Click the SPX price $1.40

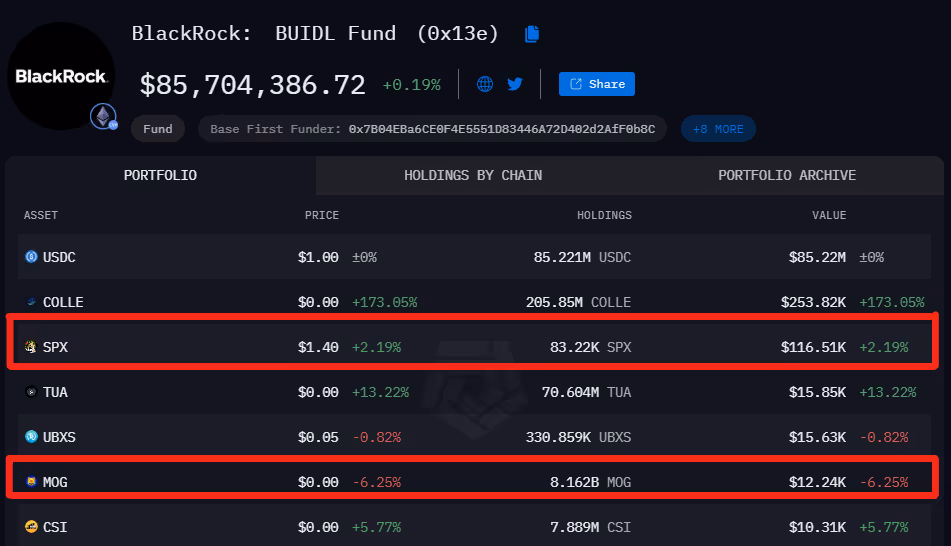click(x=318, y=347)
